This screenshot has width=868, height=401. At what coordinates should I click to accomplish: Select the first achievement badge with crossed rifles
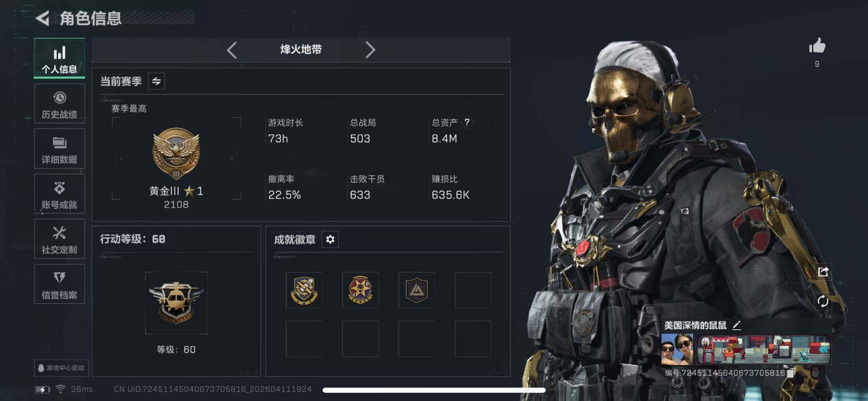tap(304, 291)
